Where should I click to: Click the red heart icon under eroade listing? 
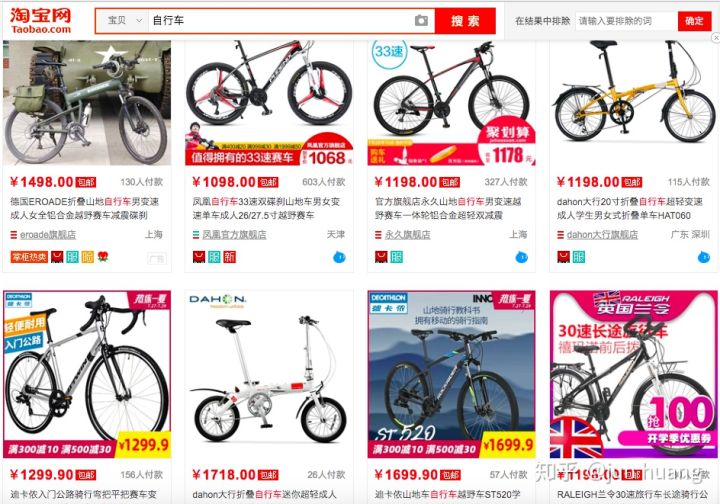(103, 257)
